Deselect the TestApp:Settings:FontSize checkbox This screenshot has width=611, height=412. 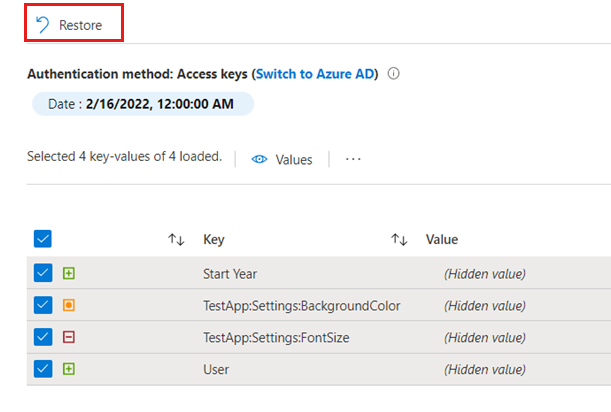(x=42, y=337)
